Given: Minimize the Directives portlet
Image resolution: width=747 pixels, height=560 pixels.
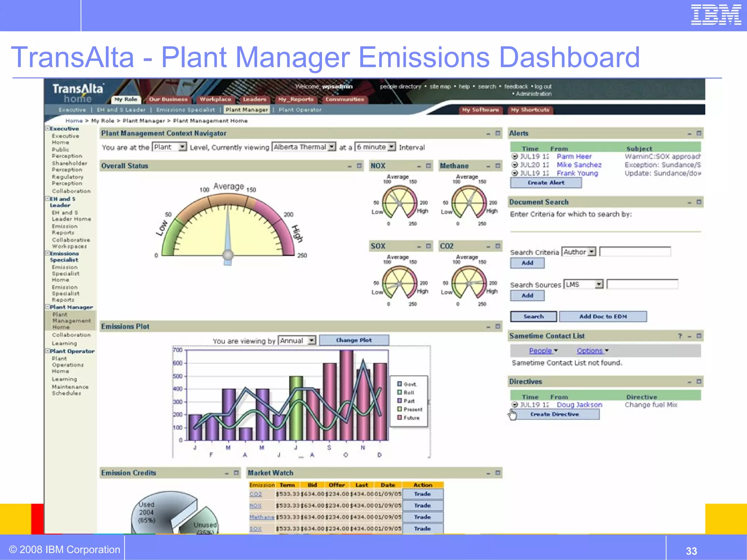Looking at the screenshot, I should click(689, 382).
